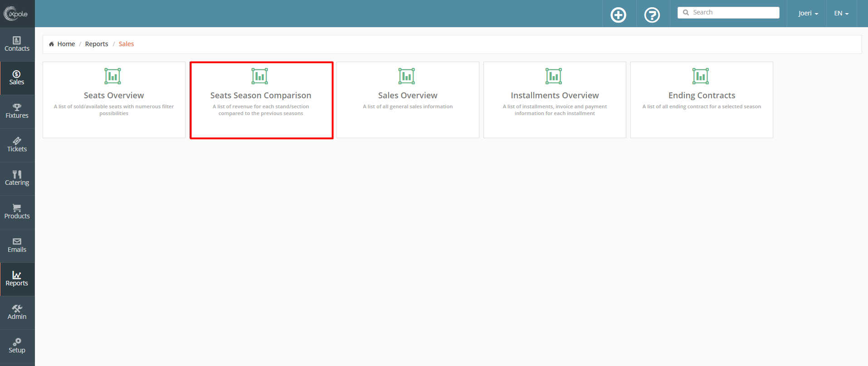Open the Installments Overview report title
The width and height of the screenshot is (868, 366).
555,96
